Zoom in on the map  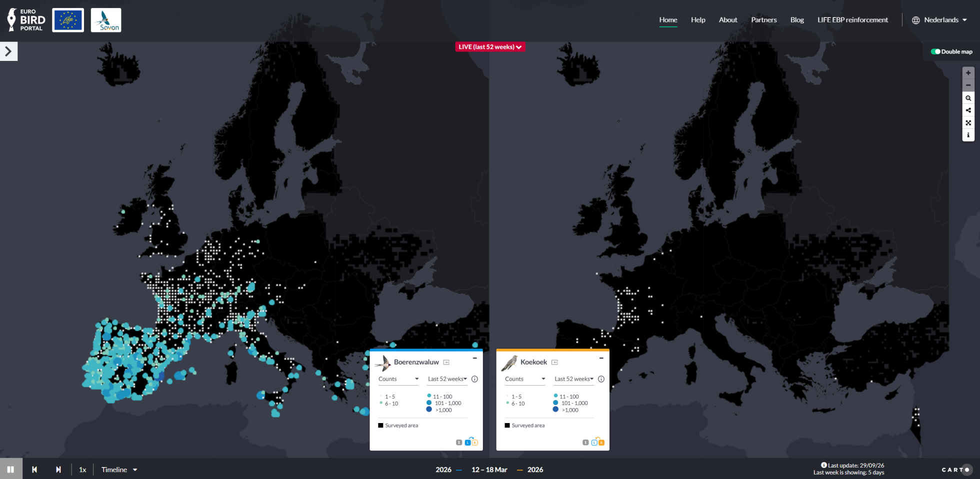click(968, 73)
